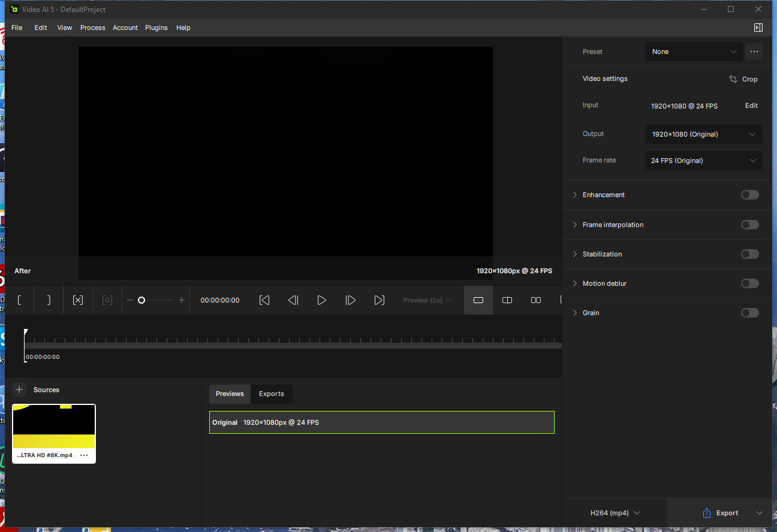Step back one frame

click(x=293, y=300)
